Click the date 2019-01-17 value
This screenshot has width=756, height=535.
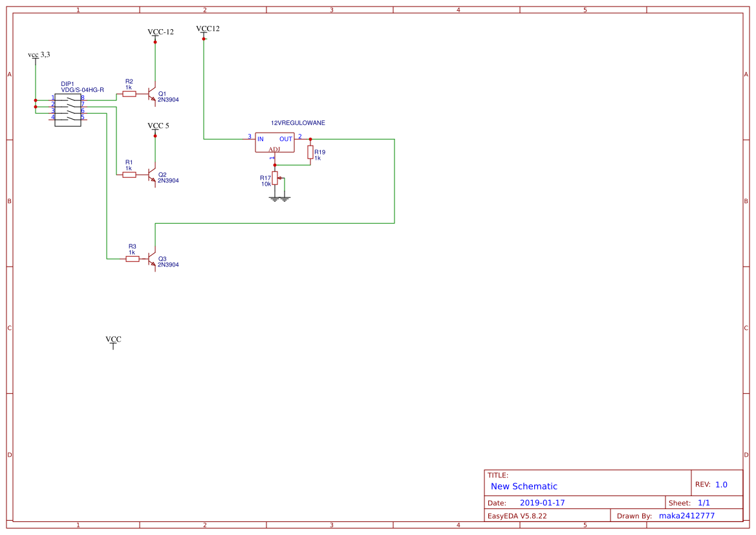(x=542, y=503)
